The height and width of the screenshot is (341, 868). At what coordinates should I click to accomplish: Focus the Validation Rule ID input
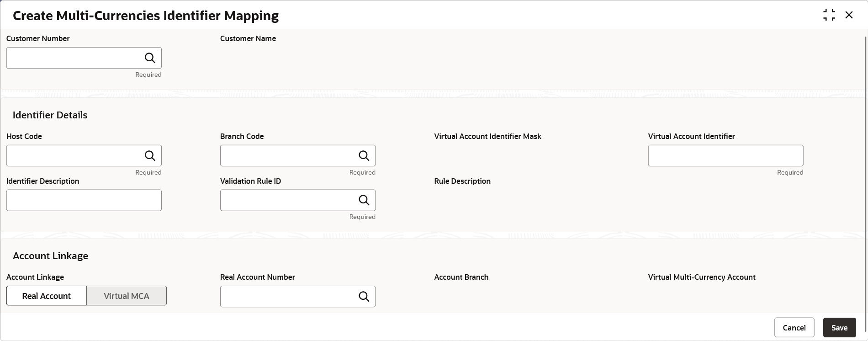288,200
